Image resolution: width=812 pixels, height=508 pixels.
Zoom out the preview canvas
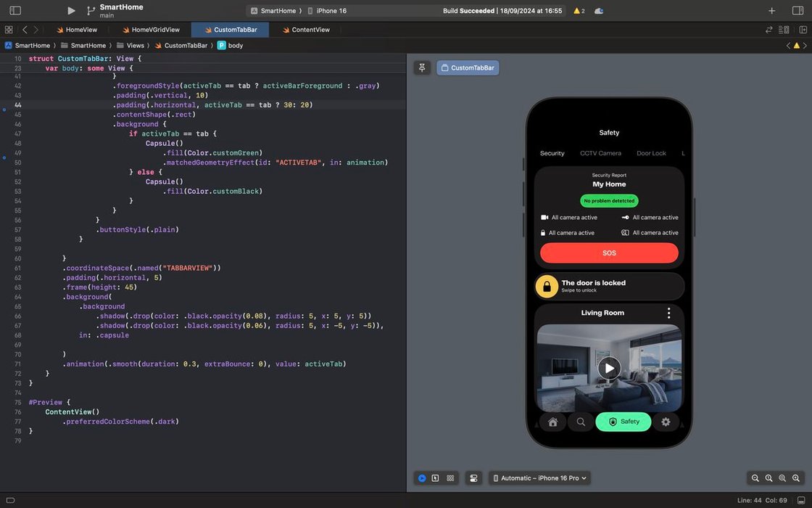pos(755,478)
